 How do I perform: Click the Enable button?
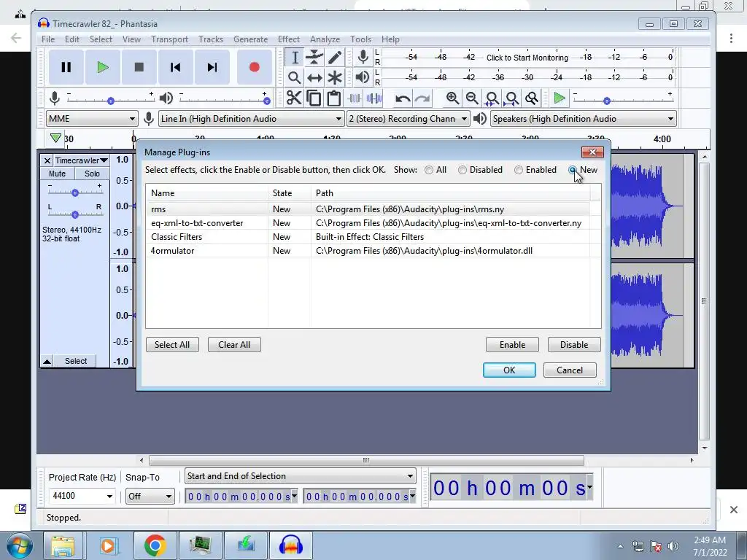[x=512, y=345]
